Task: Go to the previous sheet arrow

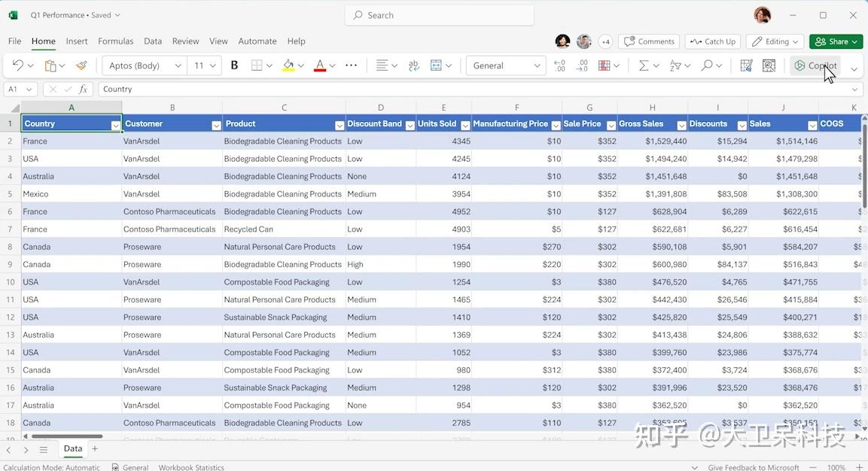Action: [x=8, y=449]
